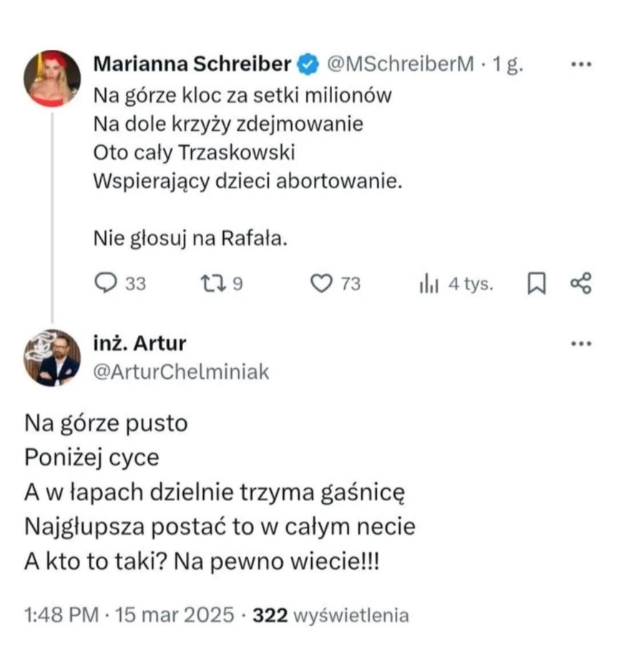
Task: View analytics showing 4 tys. views
Action: 428,284
